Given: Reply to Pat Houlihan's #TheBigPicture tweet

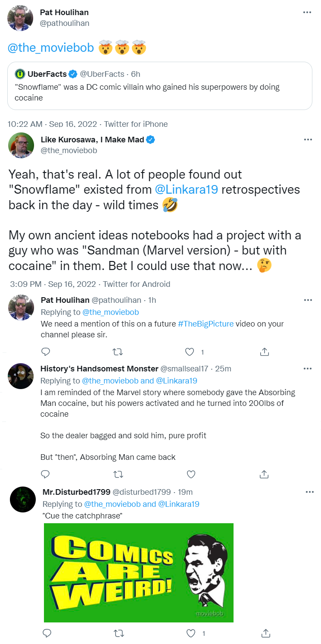Looking at the screenshot, I should (x=46, y=352).
